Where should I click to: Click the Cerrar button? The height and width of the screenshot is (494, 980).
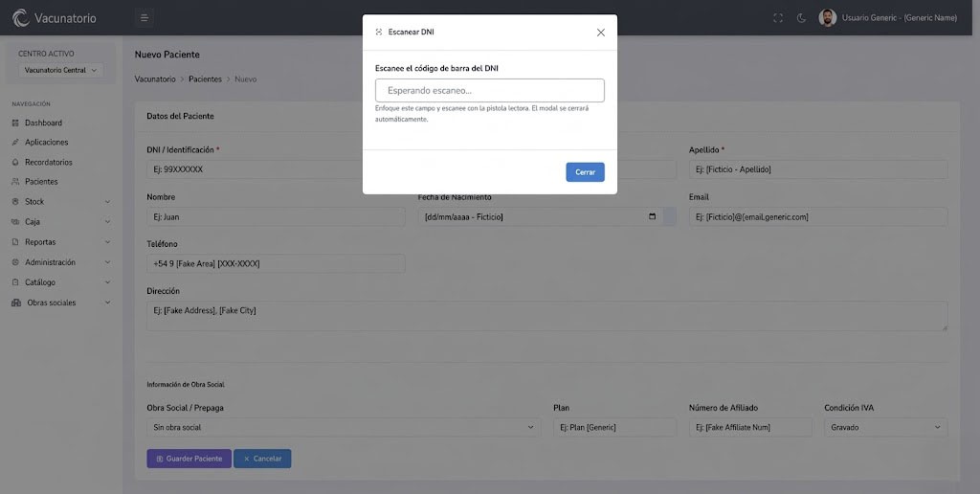(585, 172)
